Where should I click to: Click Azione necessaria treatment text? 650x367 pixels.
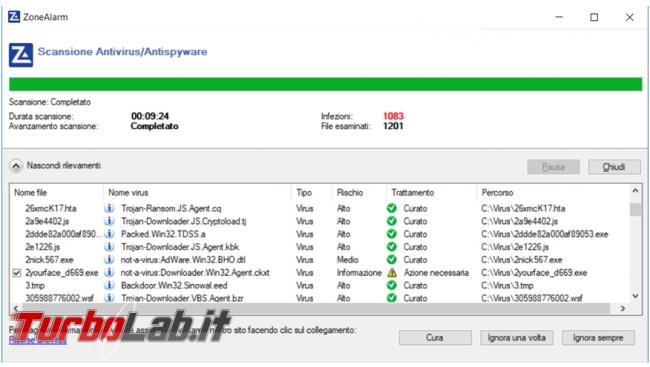coord(436,272)
